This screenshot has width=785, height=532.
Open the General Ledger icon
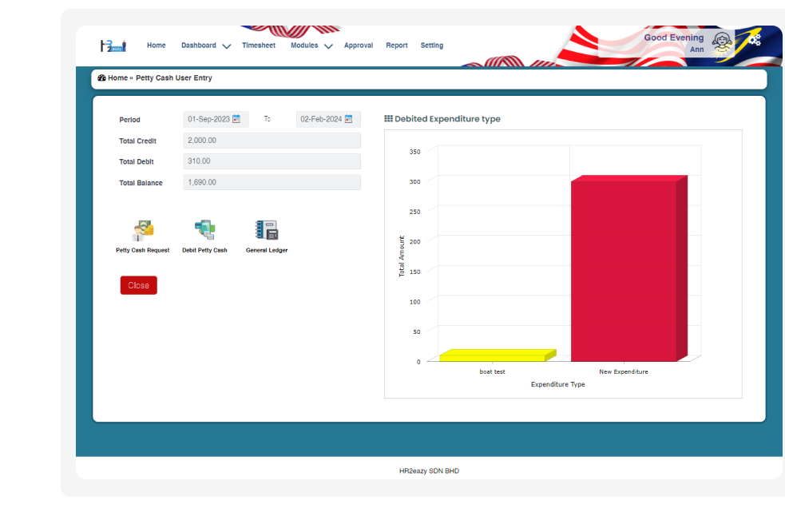(267, 231)
